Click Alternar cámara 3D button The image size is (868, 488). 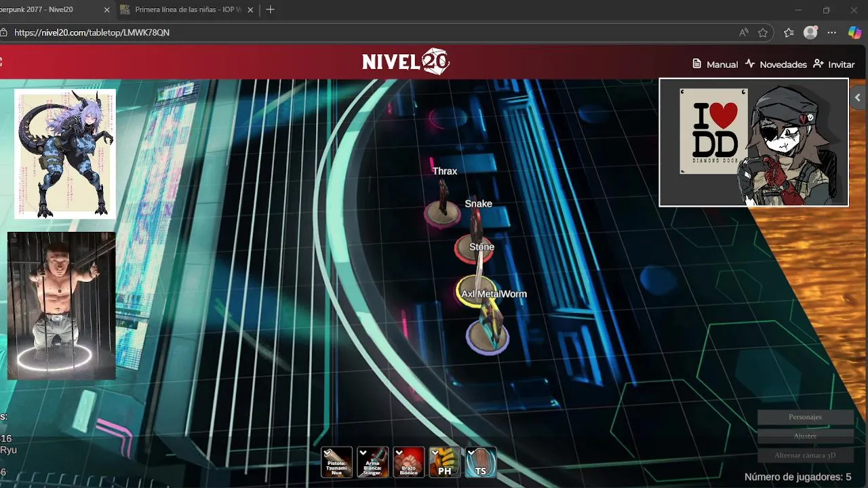[805, 455]
